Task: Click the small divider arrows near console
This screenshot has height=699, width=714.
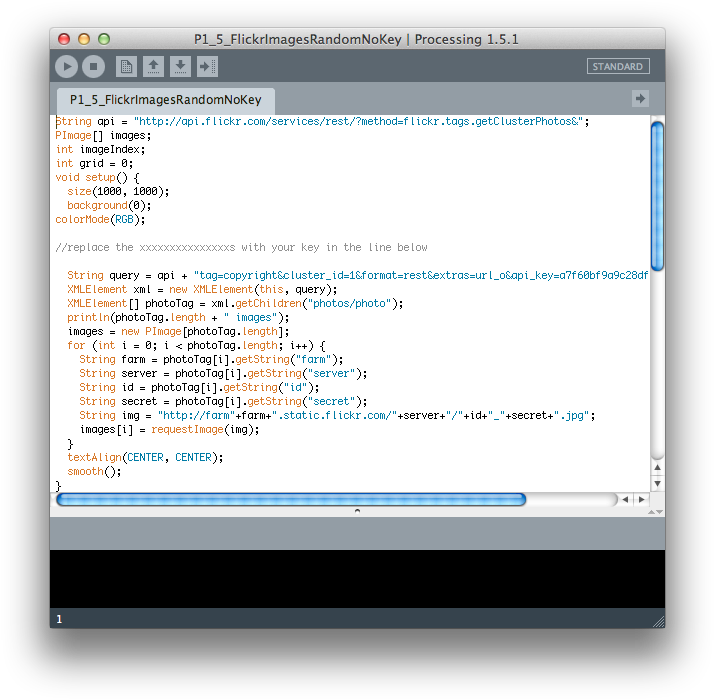Action: [x=655, y=512]
